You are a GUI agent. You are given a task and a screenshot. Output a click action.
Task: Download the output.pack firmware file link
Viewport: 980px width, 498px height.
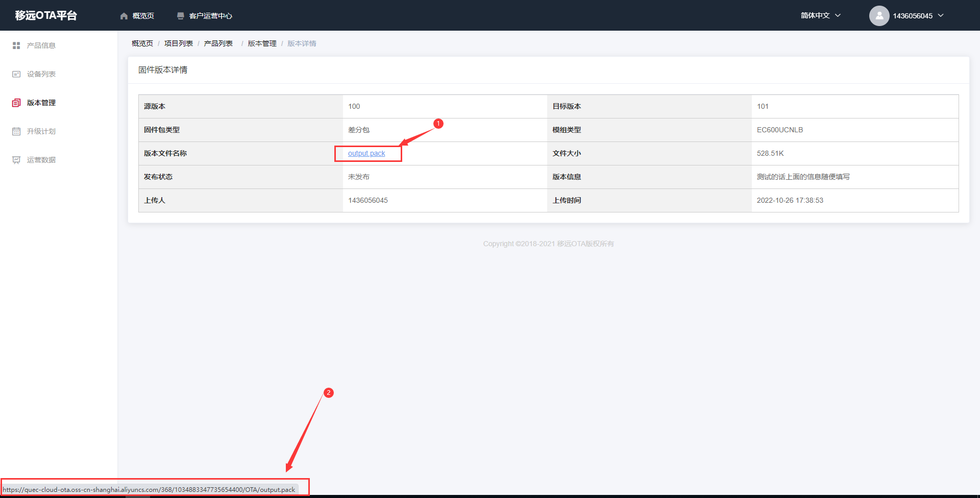coord(366,153)
